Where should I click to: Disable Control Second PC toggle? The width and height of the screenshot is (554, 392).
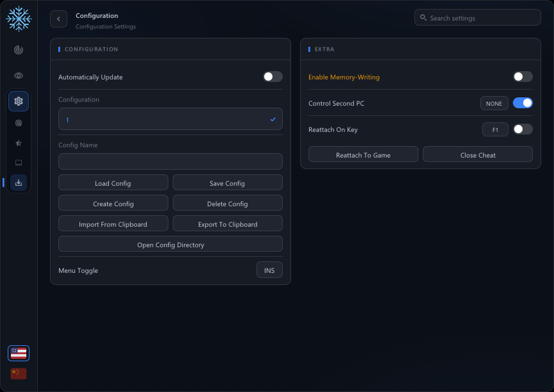coord(523,103)
